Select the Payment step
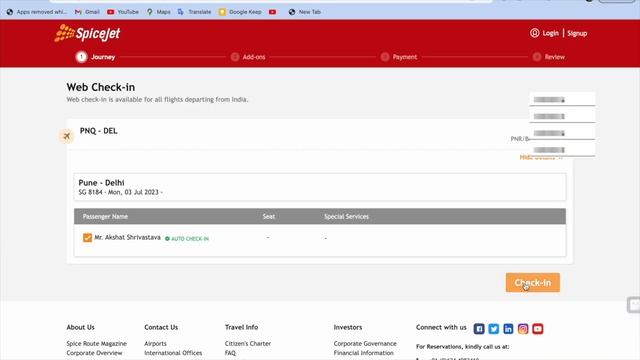Image resolution: width=640 pixels, height=360 pixels. click(399, 57)
